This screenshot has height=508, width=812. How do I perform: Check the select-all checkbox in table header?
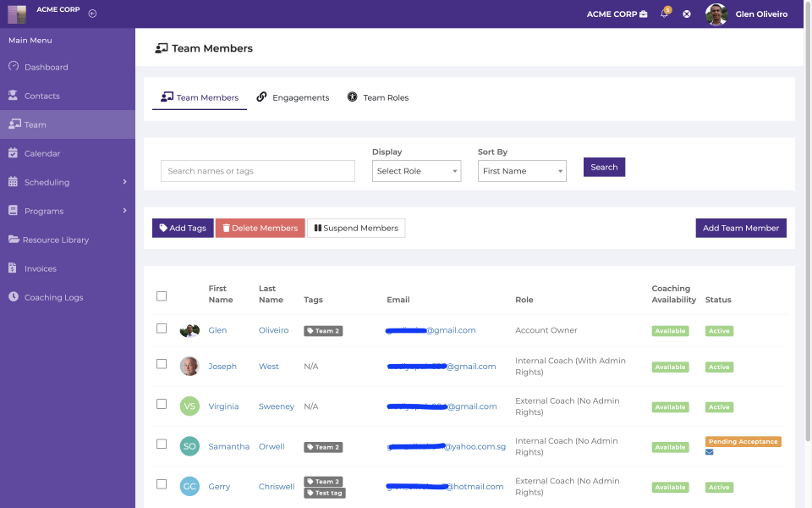click(162, 296)
